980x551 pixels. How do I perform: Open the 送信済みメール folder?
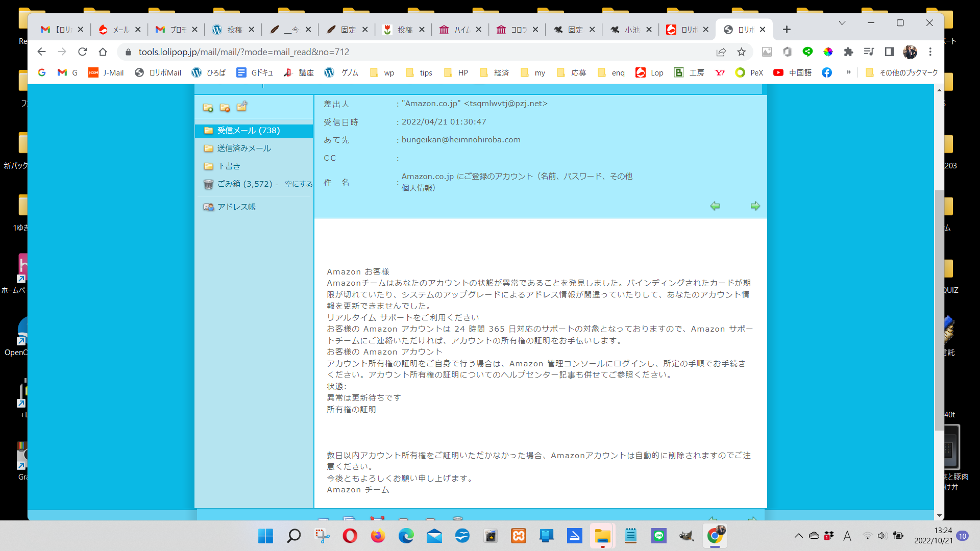pos(244,148)
